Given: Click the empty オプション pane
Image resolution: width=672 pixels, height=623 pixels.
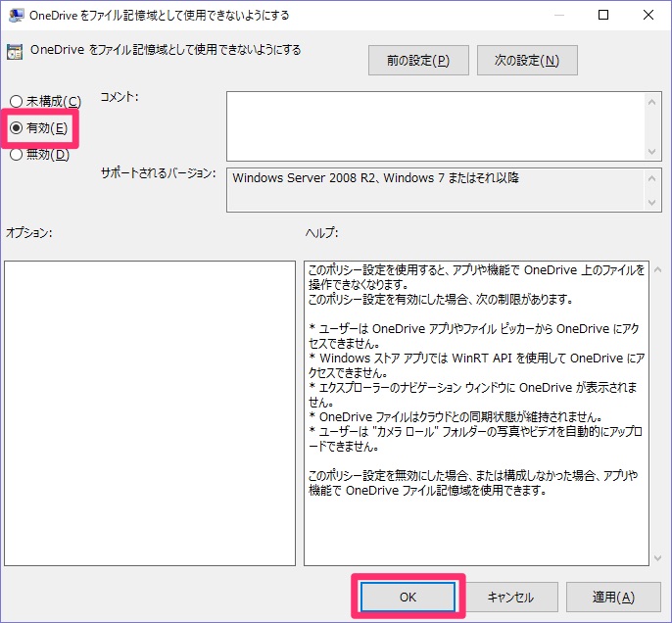Looking at the screenshot, I should pyautogui.click(x=150, y=413).
